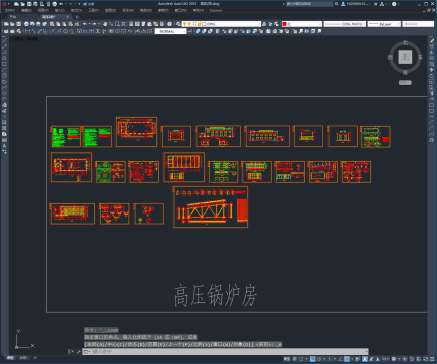
Task: Open the 视图(V) menu
Action: [43, 10]
